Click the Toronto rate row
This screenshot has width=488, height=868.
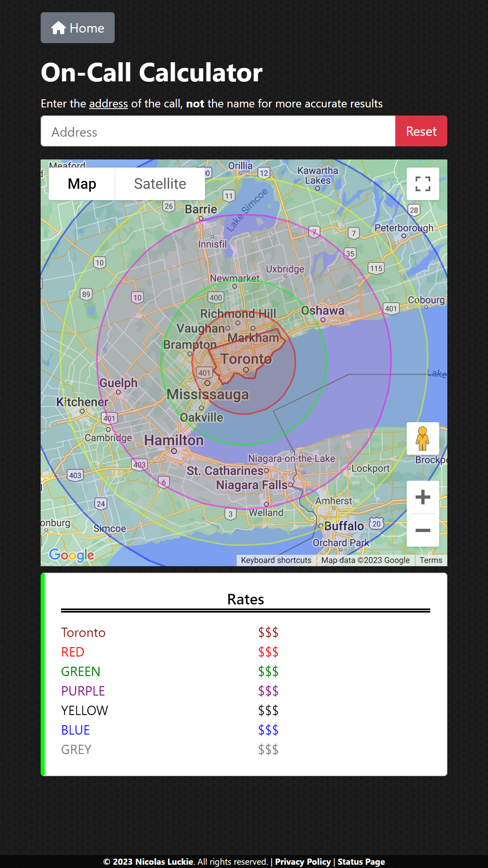pos(246,632)
